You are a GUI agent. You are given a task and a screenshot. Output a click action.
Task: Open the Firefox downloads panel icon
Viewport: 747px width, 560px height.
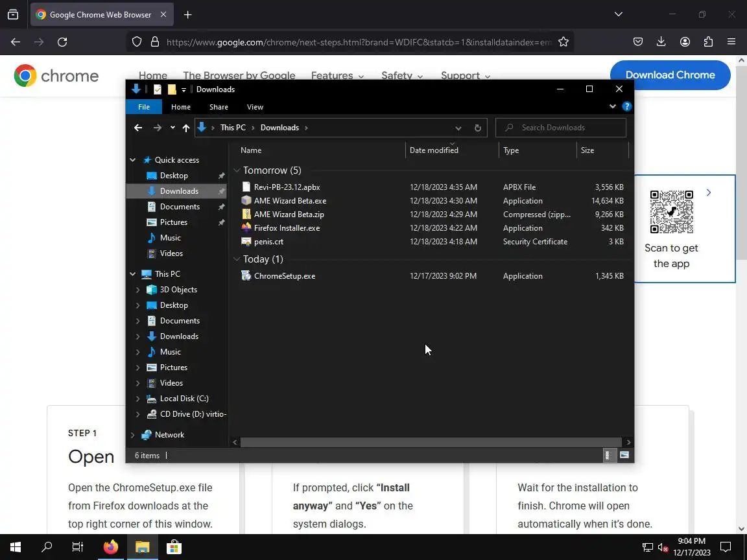point(661,42)
